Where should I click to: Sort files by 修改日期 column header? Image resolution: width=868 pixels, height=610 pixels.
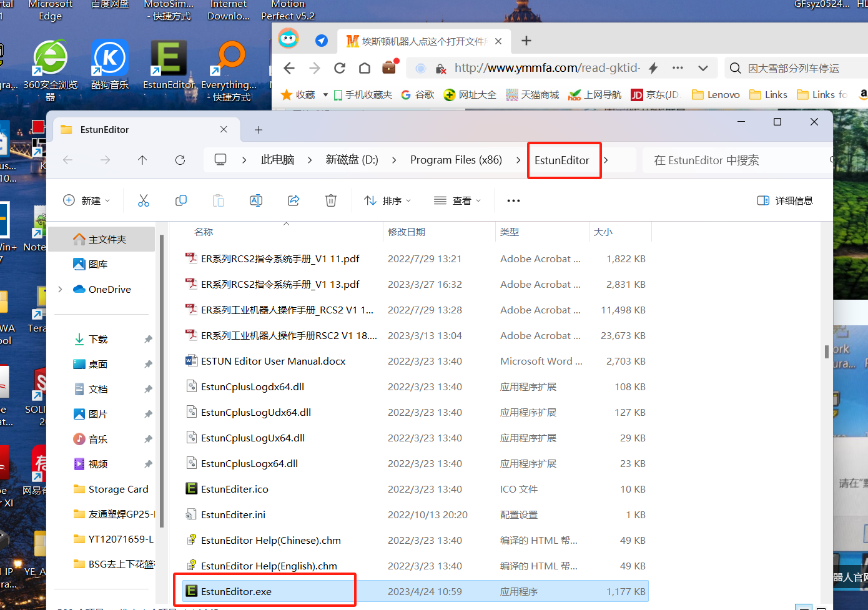click(x=407, y=232)
